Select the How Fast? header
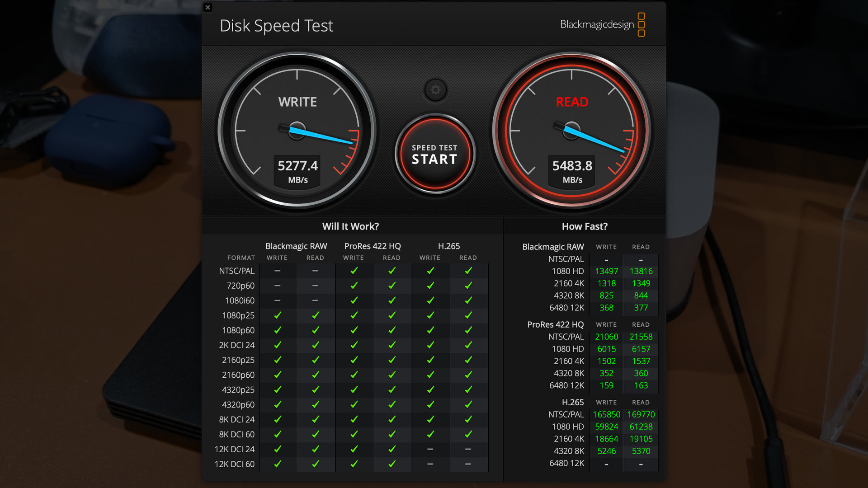Image resolution: width=868 pixels, height=488 pixels. [x=585, y=226]
